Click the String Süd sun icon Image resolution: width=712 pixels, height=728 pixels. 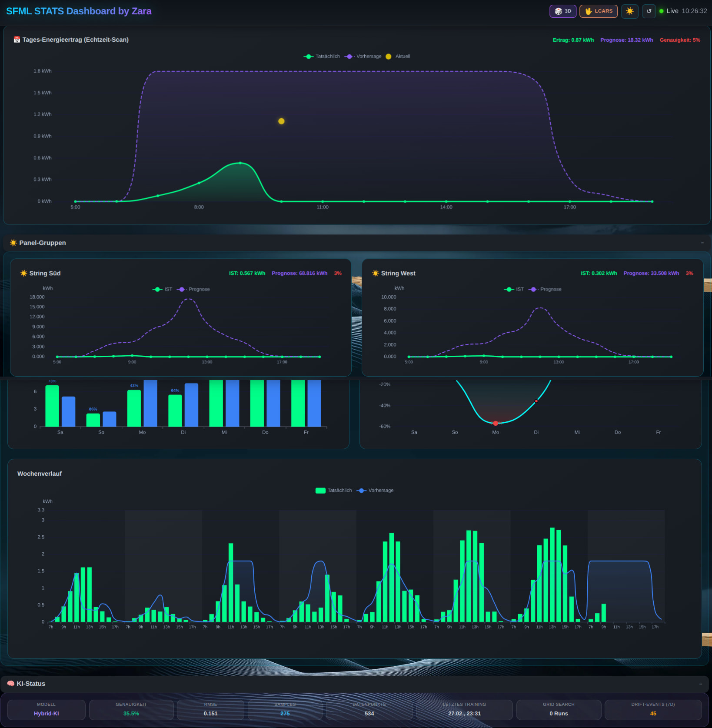[24, 273]
